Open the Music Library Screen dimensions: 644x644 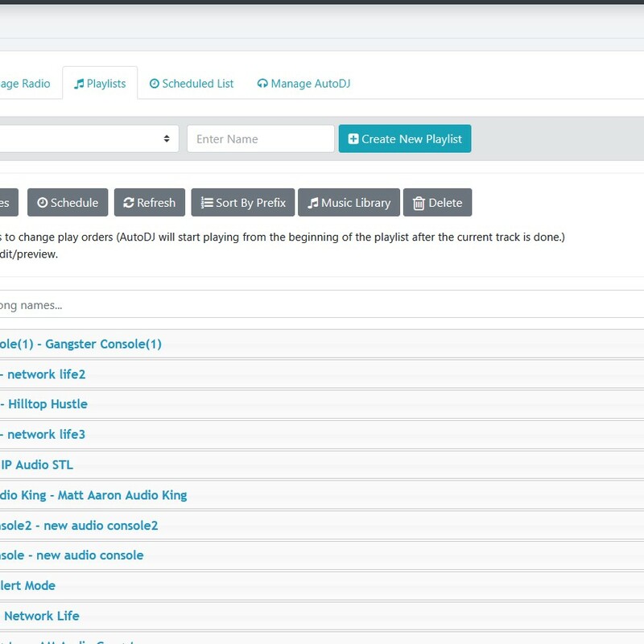pyautogui.click(x=349, y=203)
